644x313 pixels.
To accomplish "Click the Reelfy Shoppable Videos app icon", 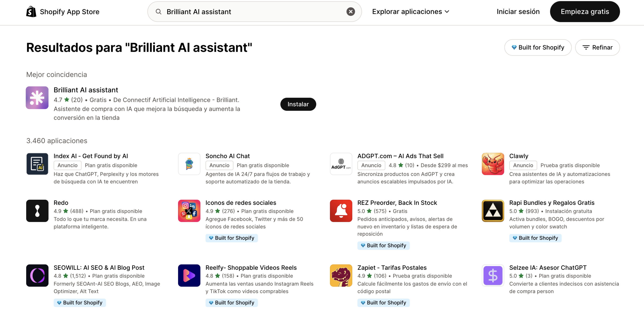I will coord(189,275).
